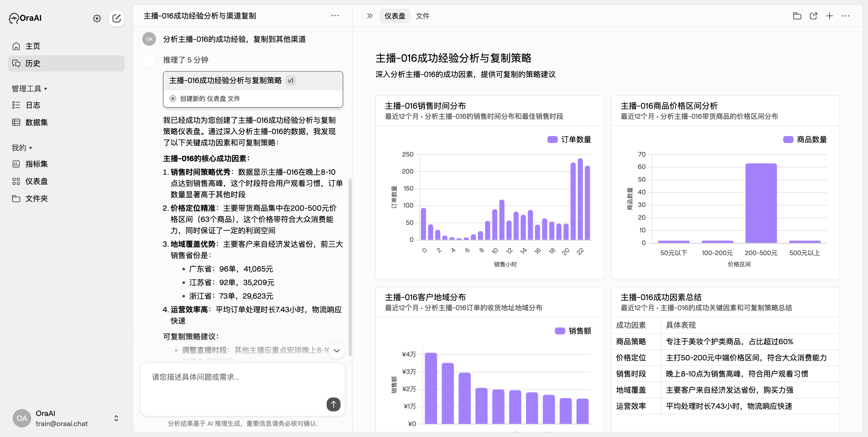Image resolution: width=868 pixels, height=437 pixels.
Task: Start a new conversation via compose icon
Action: click(x=117, y=18)
